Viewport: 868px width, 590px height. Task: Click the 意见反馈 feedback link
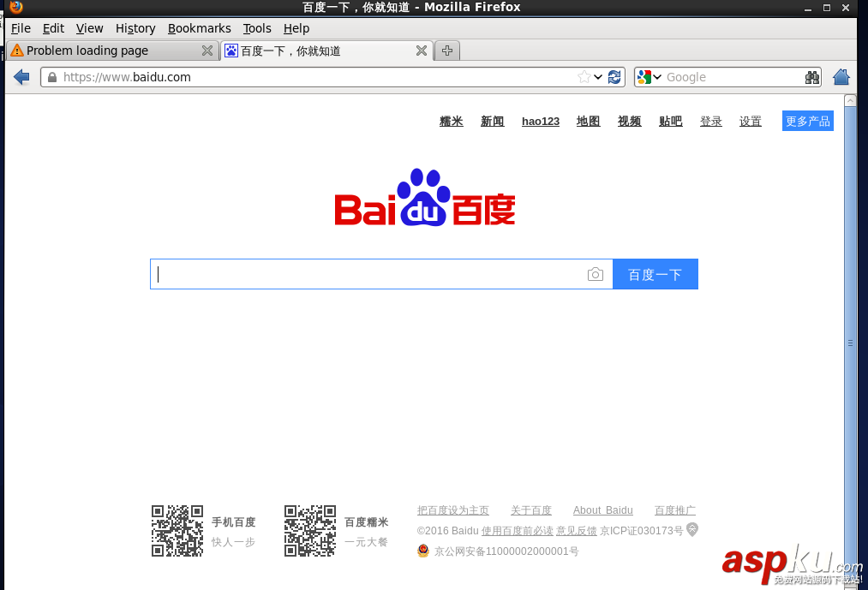(x=577, y=531)
